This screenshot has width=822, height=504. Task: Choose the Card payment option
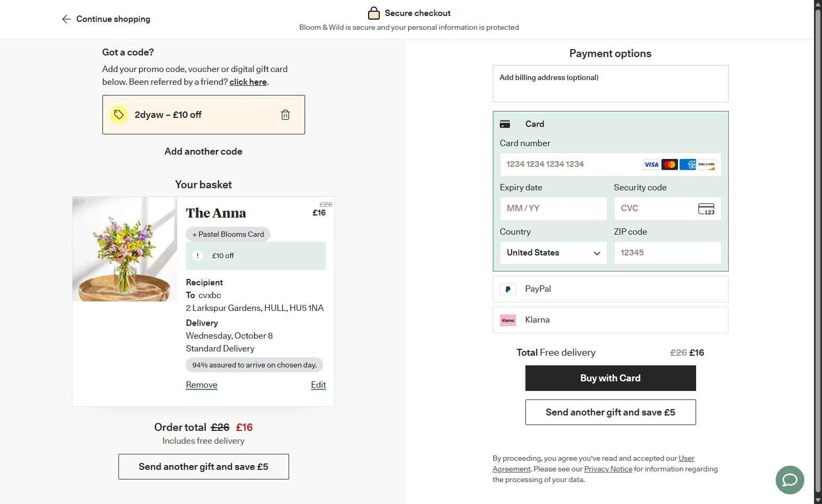click(534, 124)
